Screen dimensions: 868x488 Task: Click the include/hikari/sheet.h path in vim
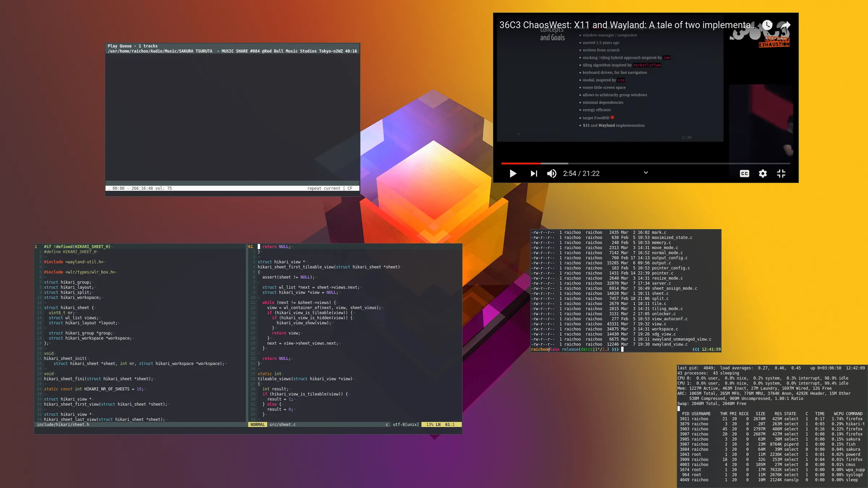point(63,424)
